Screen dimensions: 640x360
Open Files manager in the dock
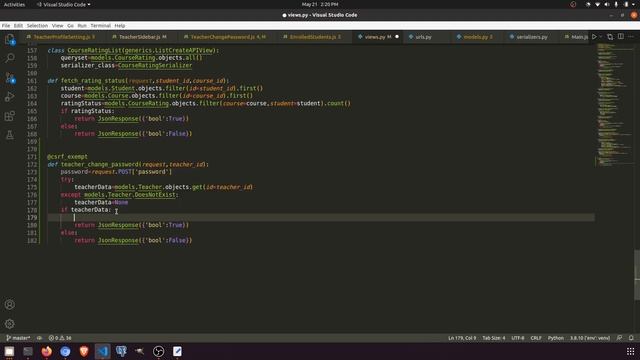coord(9,351)
